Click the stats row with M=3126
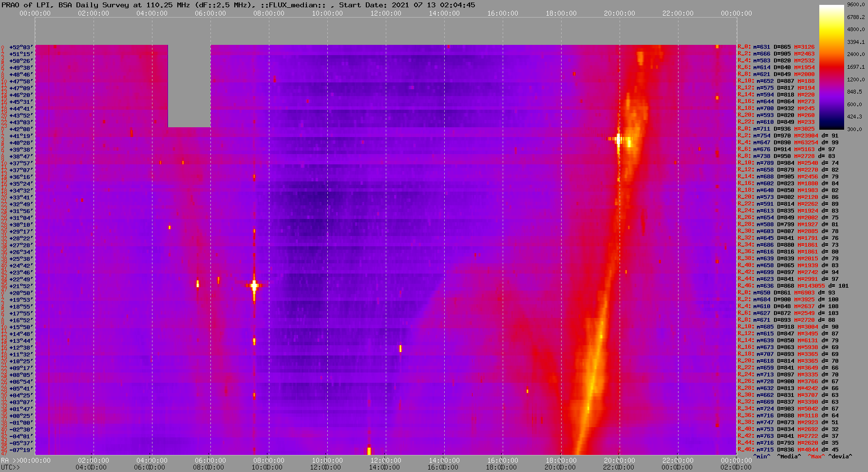Viewport: 868px width, 472px height. pyautogui.click(x=776, y=47)
